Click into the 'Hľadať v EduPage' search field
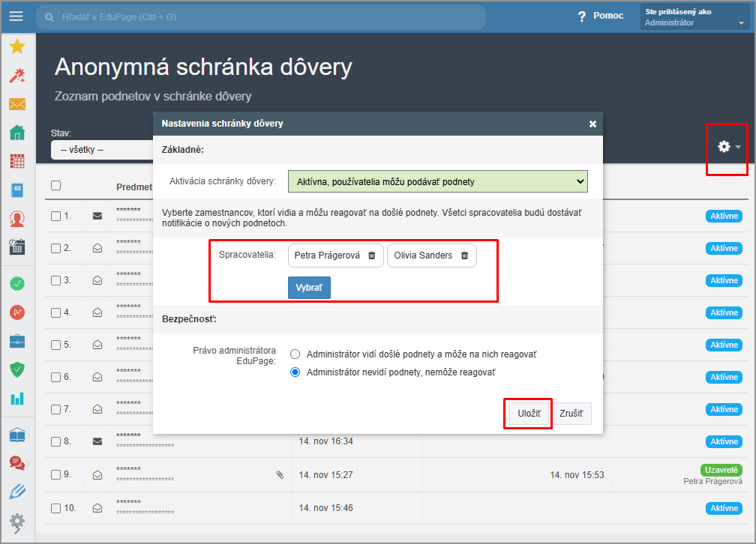 coord(261,17)
